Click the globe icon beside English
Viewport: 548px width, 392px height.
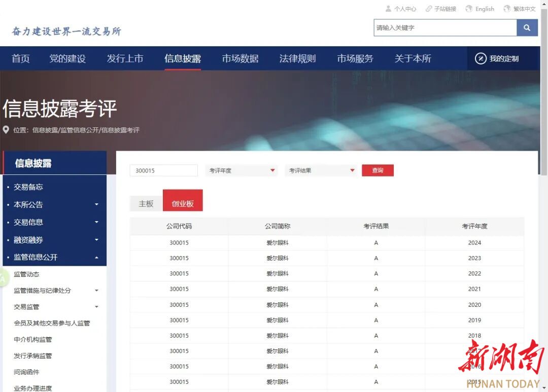click(469, 9)
